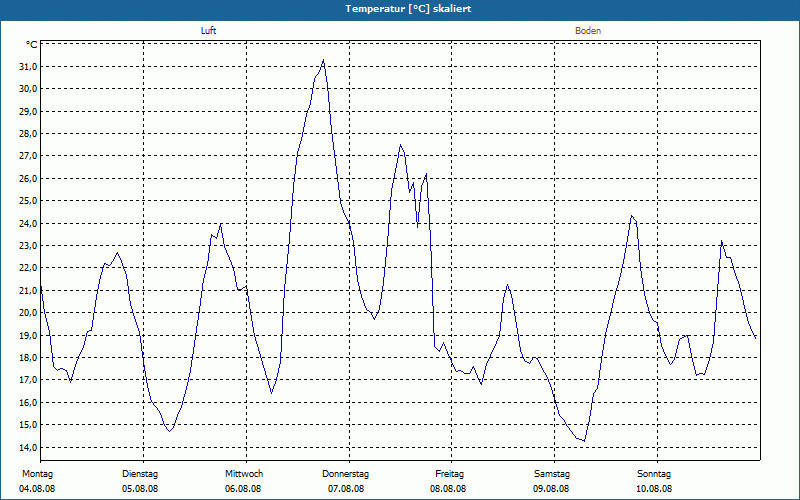Click the Samstag day label

tap(552, 474)
